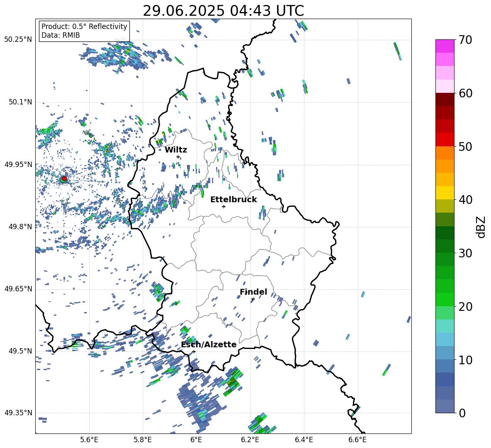
Task: Click the Ettelbruck city label
Action: point(233,200)
